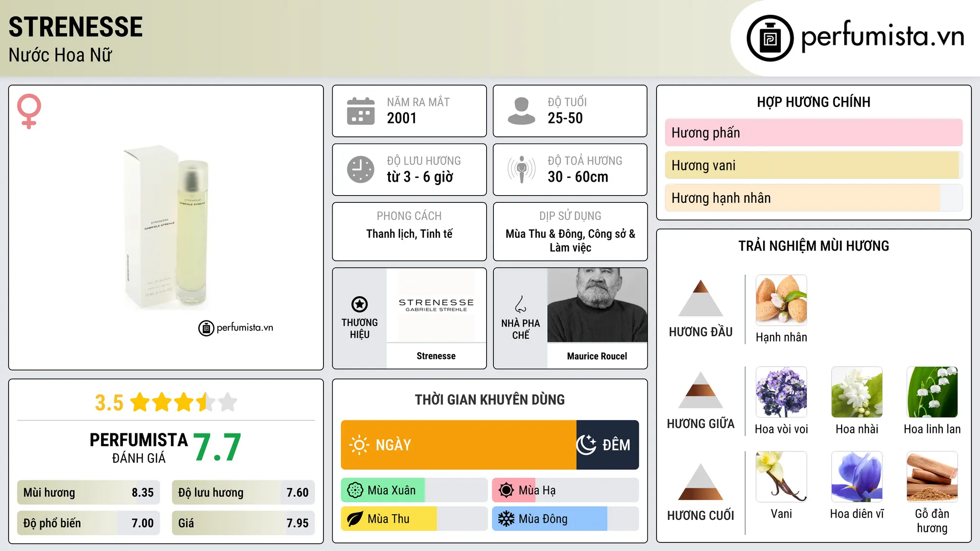Click the Maurice Roucel perfumer name caption
The width and height of the screenshot is (980, 551).
click(597, 356)
